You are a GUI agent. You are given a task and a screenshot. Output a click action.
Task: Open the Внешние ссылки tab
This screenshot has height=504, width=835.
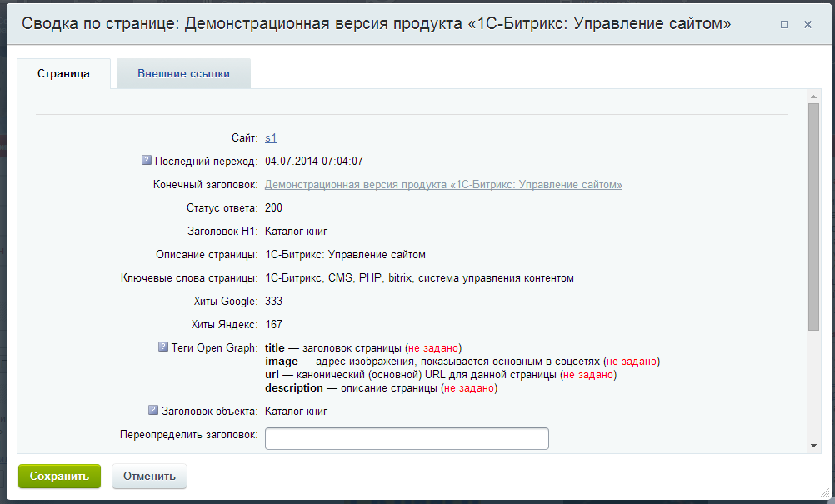[183, 74]
